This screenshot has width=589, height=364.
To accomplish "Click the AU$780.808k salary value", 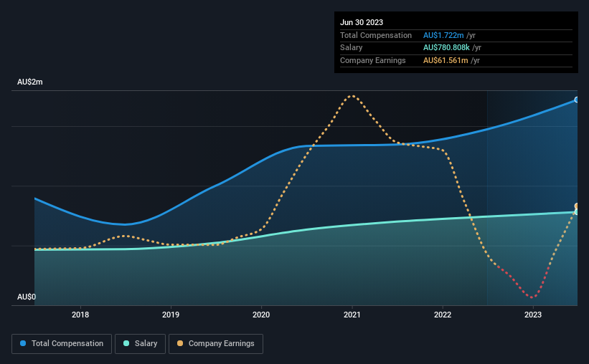I will tap(447, 48).
